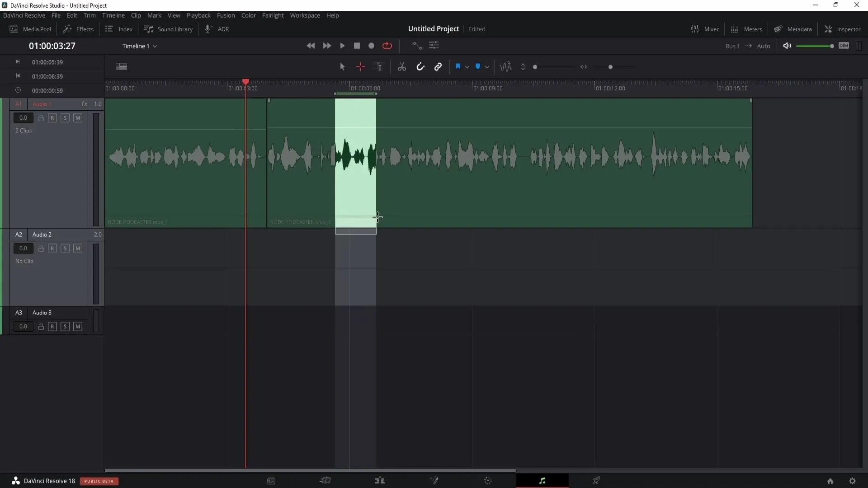Mute the Audio 2 track
Viewport: 868px width, 488px height.
tap(78, 249)
